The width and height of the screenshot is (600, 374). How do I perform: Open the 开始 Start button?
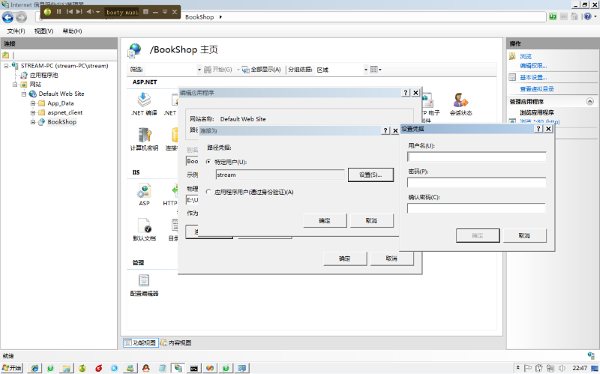click(x=12, y=368)
